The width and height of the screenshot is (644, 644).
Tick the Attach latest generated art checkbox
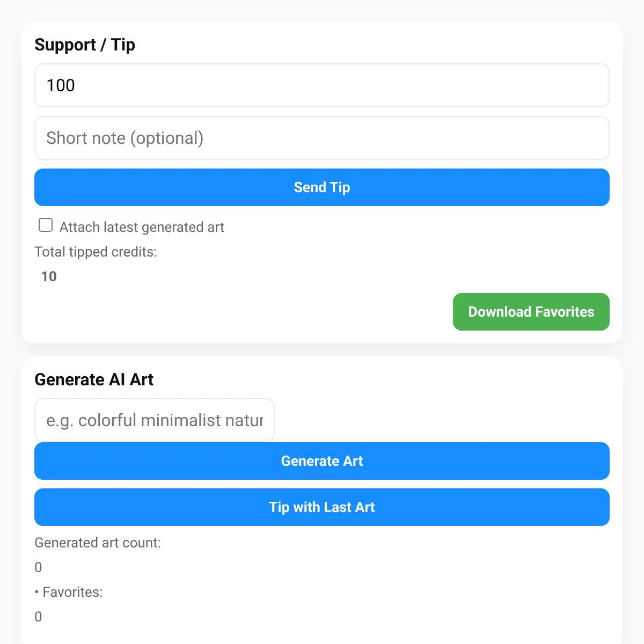tap(46, 225)
